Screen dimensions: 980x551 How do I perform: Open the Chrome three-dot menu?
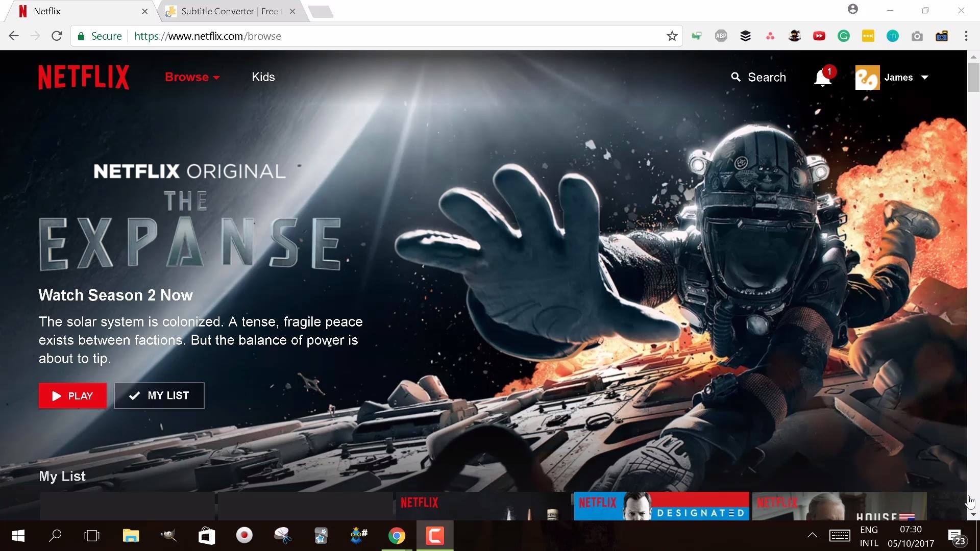tap(966, 36)
